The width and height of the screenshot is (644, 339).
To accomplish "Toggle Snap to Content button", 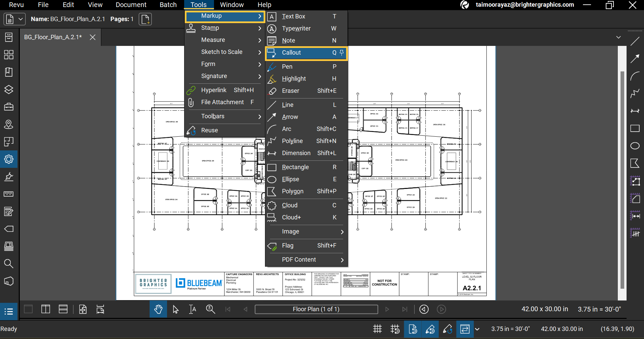I will [x=413, y=329].
